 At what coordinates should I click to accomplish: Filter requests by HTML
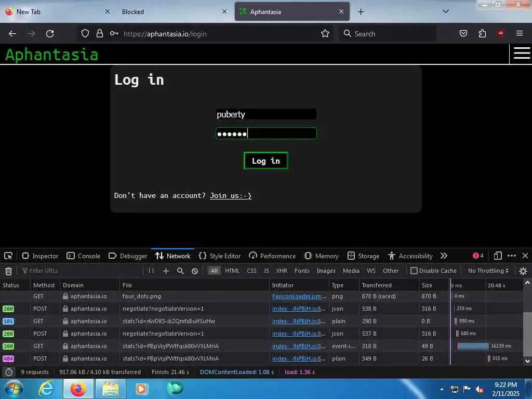232,271
